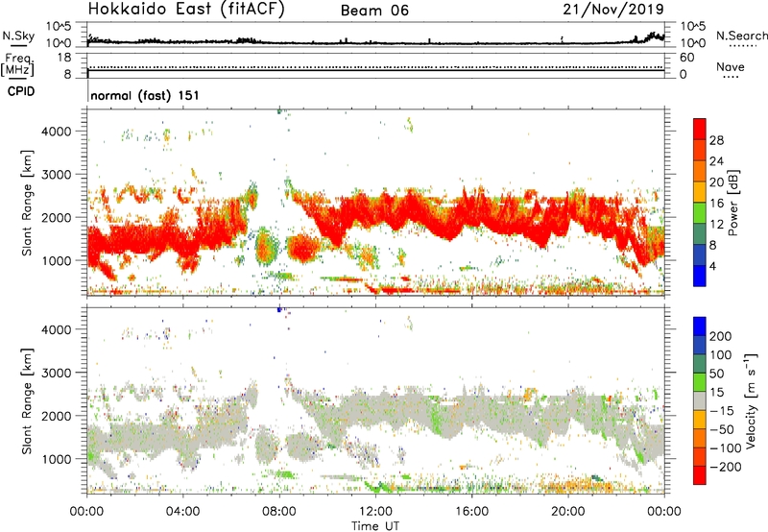Select the 'Beam 06' label
Viewport: 768px width, 532px height.
(374, 11)
